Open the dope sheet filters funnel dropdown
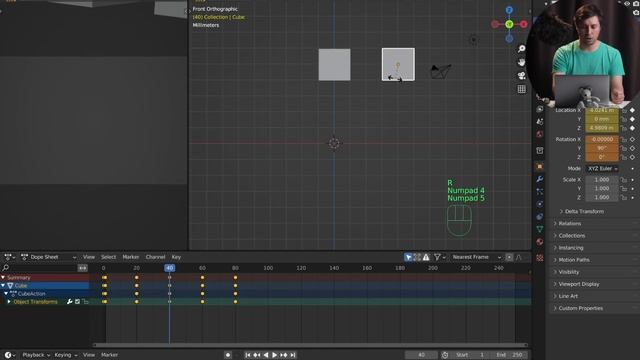The width and height of the screenshot is (640, 360). coord(440,257)
